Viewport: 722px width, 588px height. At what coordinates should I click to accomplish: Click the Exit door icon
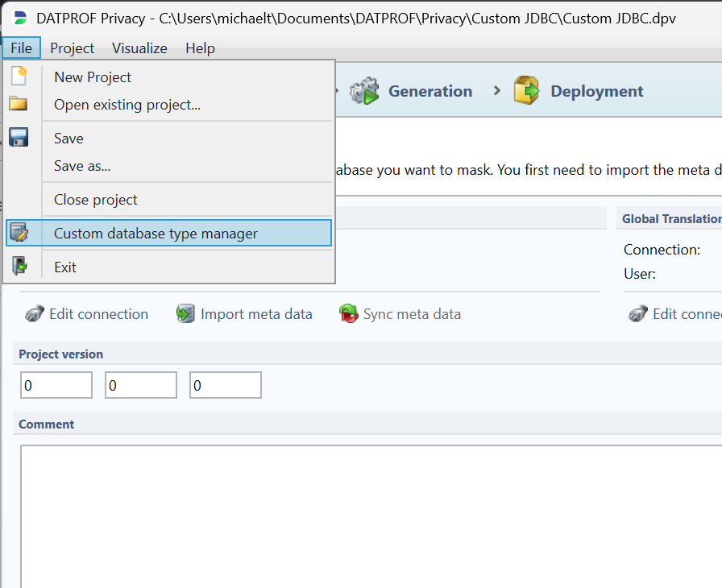(19, 266)
